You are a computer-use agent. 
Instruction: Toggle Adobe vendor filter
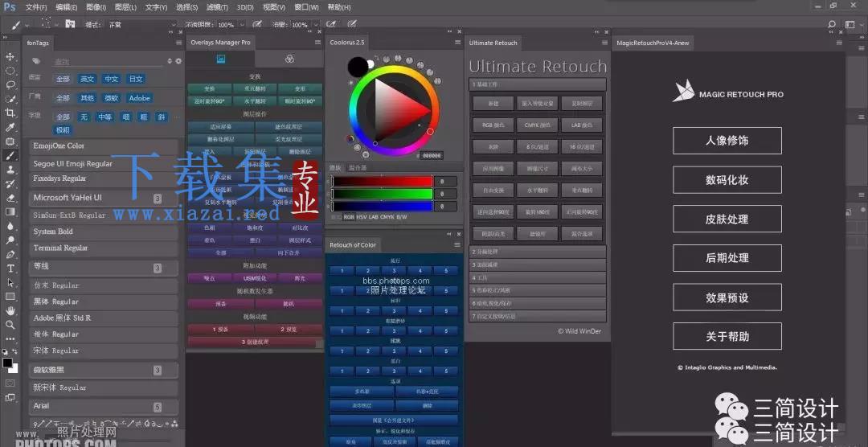[x=139, y=98]
